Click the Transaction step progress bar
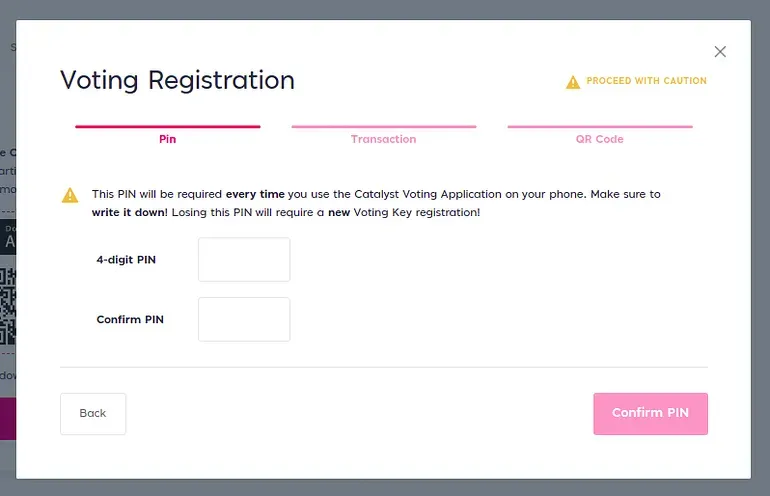 (384, 127)
